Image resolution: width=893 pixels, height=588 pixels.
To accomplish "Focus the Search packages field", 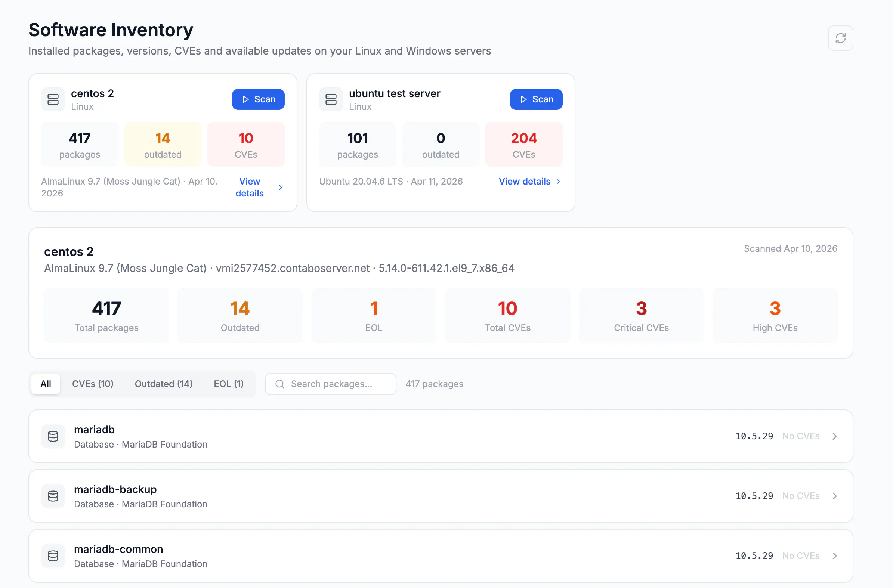I will (x=330, y=384).
